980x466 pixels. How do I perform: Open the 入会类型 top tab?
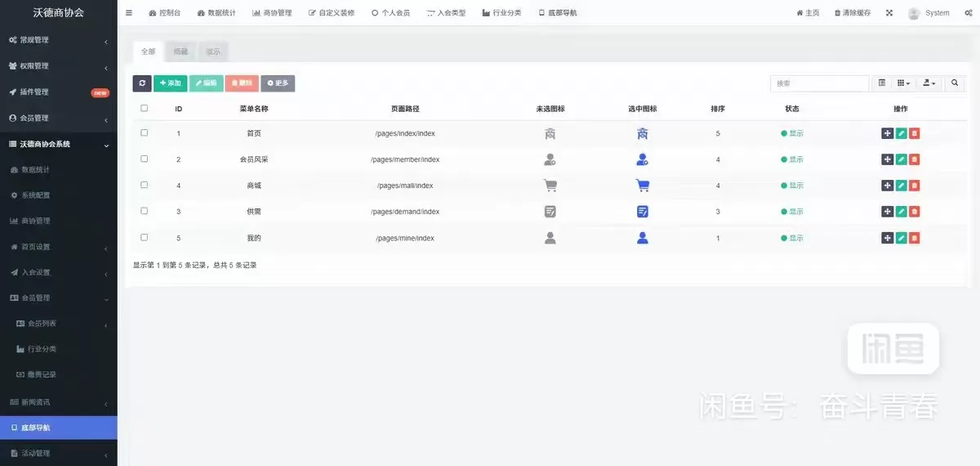[x=446, y=13]
